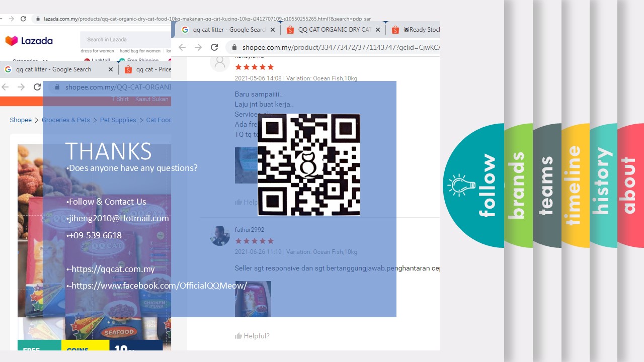This screenshot has height=362, width=644.
Task: Click the lightbulb icon on follow tab
Action: (460, 185)
